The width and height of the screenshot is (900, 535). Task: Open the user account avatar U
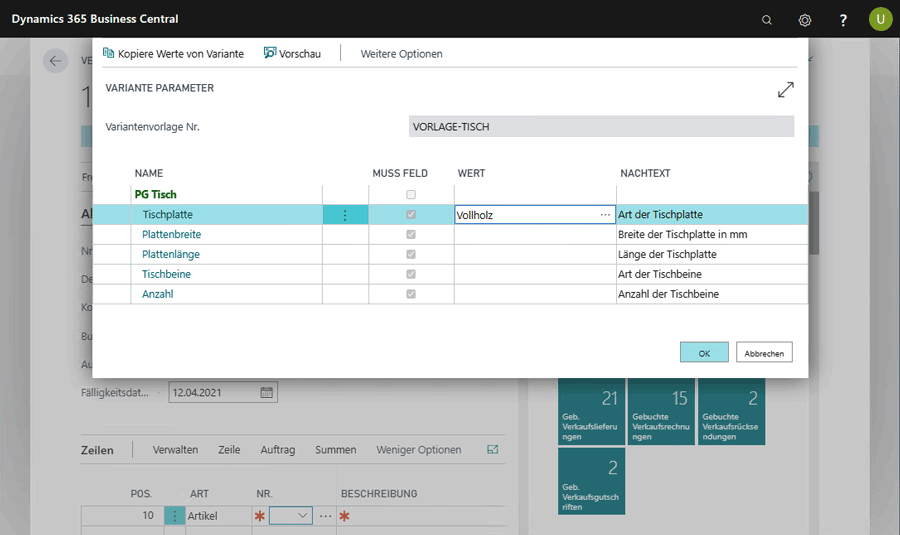click(880, 19)
